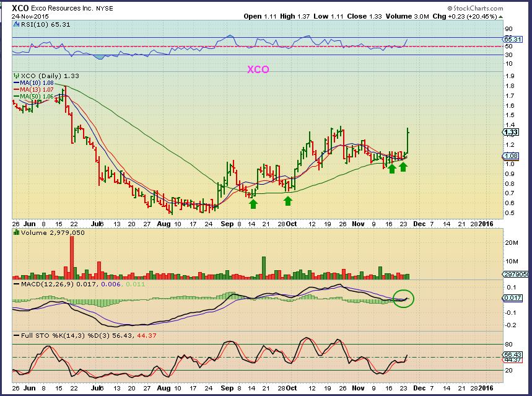Click the MA(13) 1.07 legend text
Image resolution: width=532 pixels, height=396 pixels.
point(37,90)
